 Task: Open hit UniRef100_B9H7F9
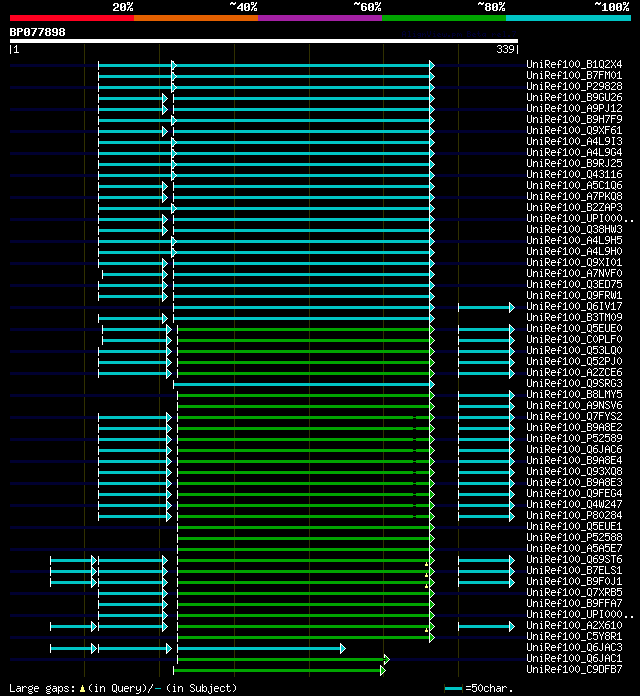(x=574, y=119)
